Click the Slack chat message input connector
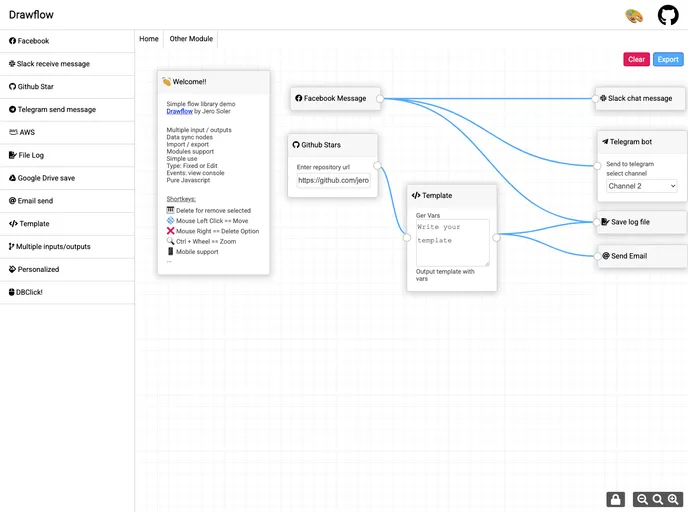Viewport: 688px width, 512px height. [595, 99]
